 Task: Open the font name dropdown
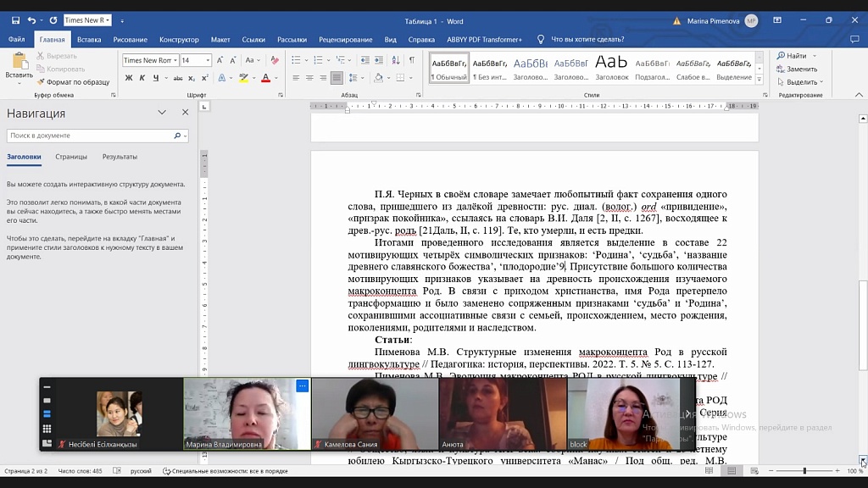coord(175,60)
